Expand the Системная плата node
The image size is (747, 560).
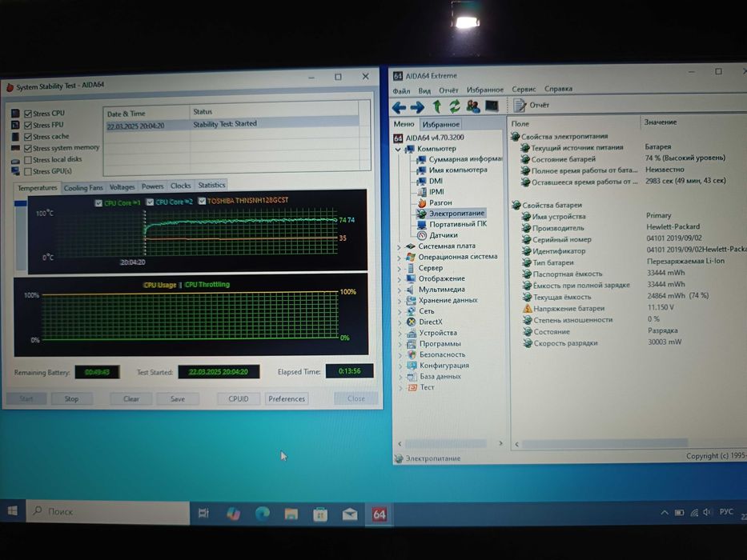pos(400,246)
